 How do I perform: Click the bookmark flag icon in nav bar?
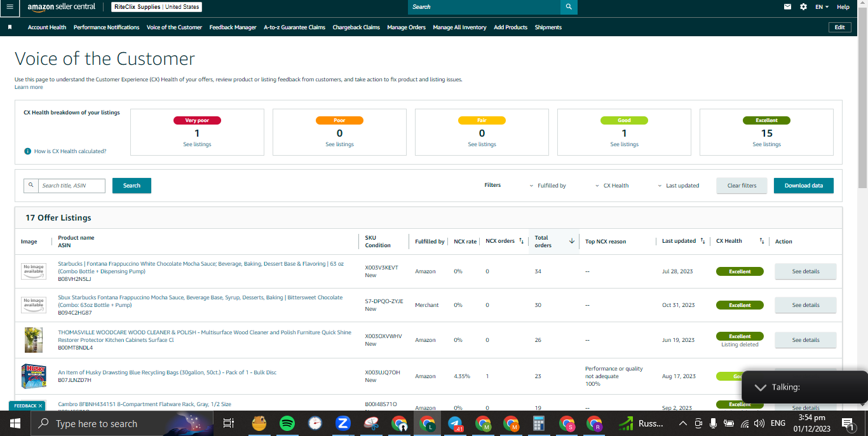10,27
